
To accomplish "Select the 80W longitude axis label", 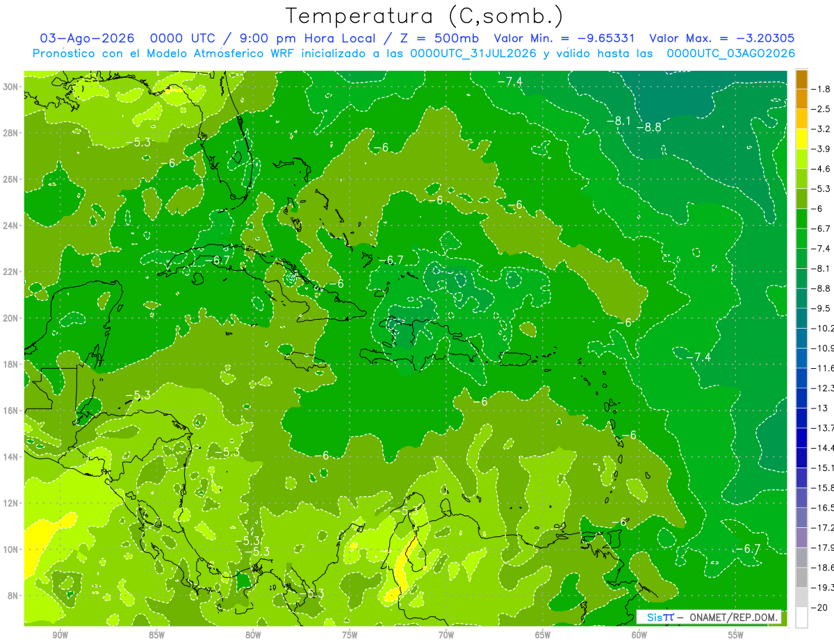I will pos(253,635).
